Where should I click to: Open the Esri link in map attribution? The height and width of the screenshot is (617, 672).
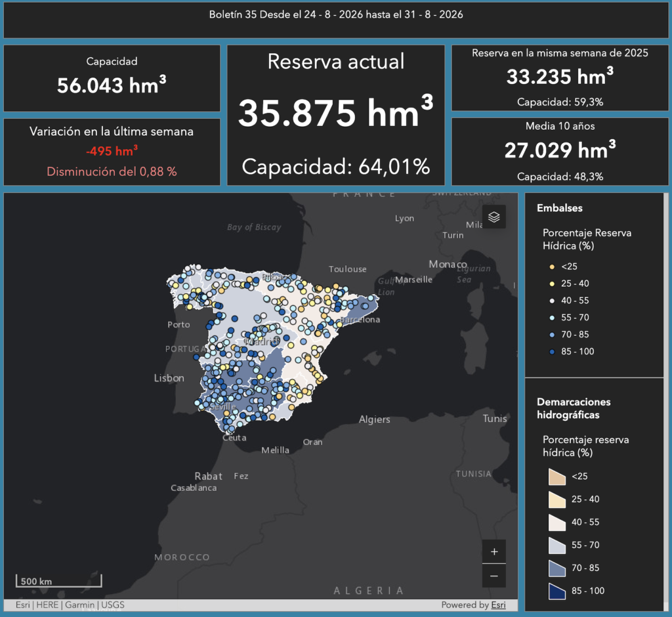click(499, 605)
